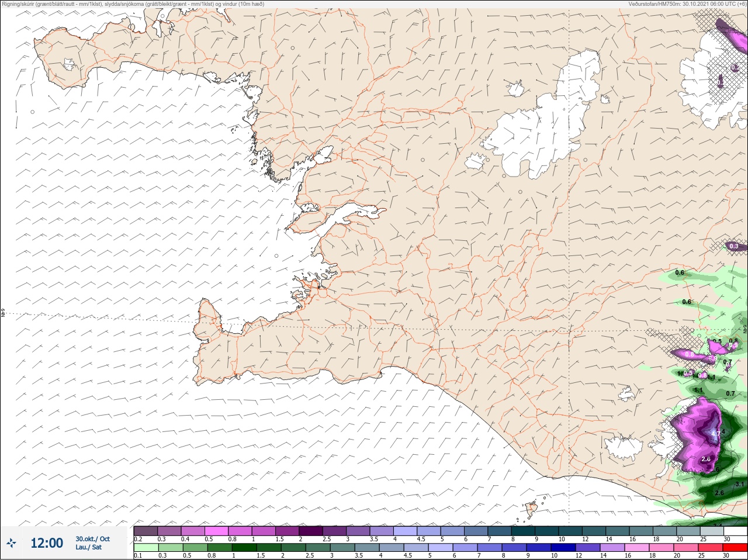The height and width of the screenshot is (560, 748).
Task: Click the 0.3 snowfall value on the map
Action: (x=734, y=247)
